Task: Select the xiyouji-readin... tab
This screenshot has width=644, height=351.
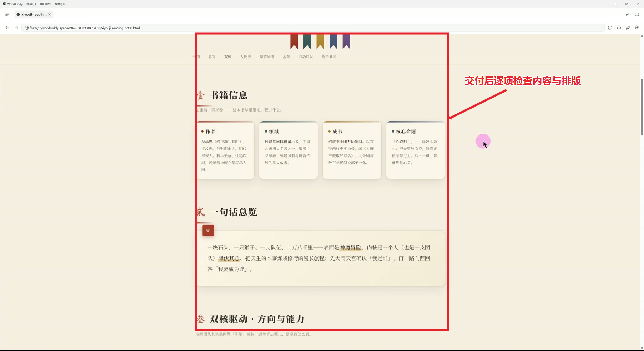Action: pyautogui.click(x=34, y=14)
